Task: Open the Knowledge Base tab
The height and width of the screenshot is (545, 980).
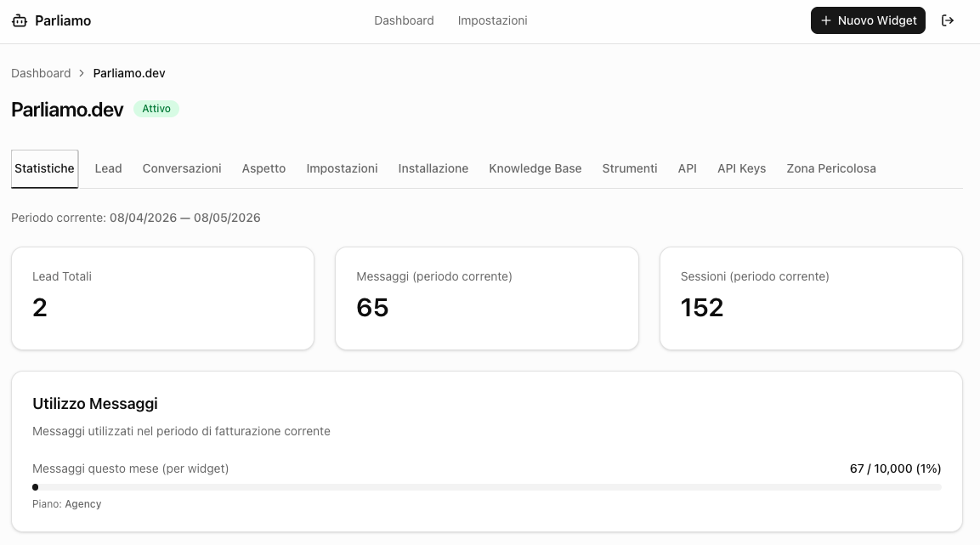Action: (535, 168)
